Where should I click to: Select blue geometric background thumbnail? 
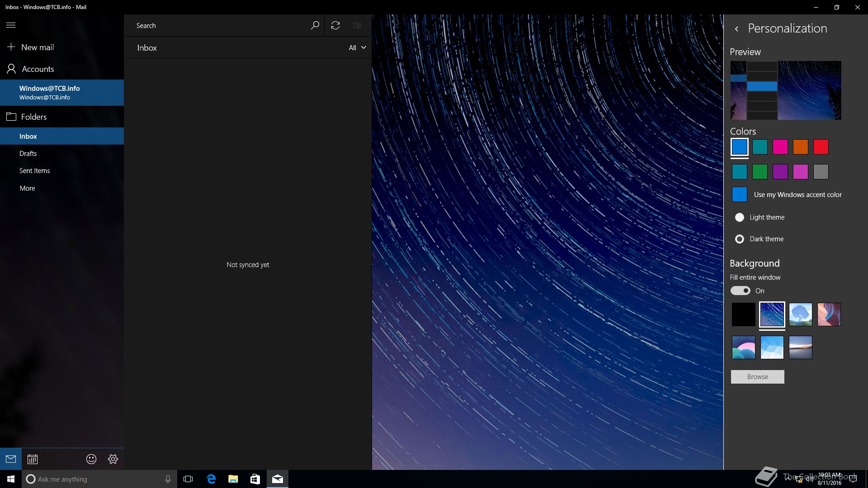point(772,347)
